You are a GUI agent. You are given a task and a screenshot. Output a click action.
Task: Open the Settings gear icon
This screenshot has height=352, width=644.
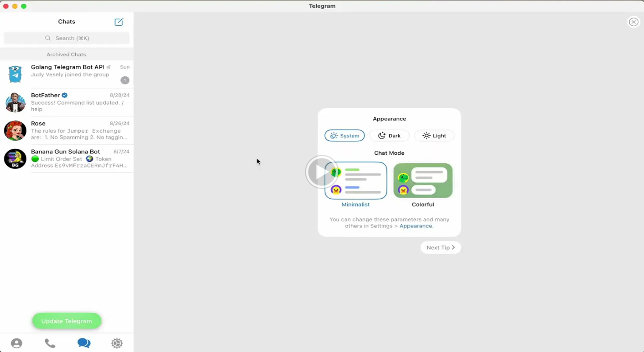coord(117,343)
